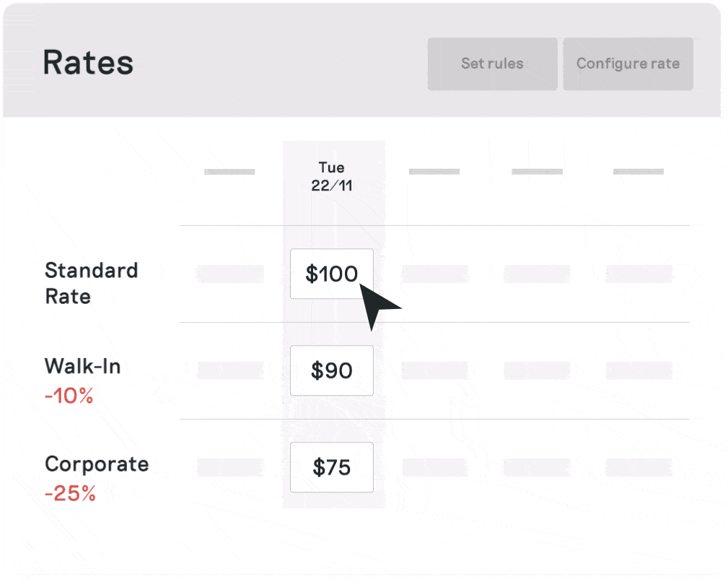Screen dimensions: 728x582
Task: Click Corporate cell just left of $75
Action: (x=229, y=467)
